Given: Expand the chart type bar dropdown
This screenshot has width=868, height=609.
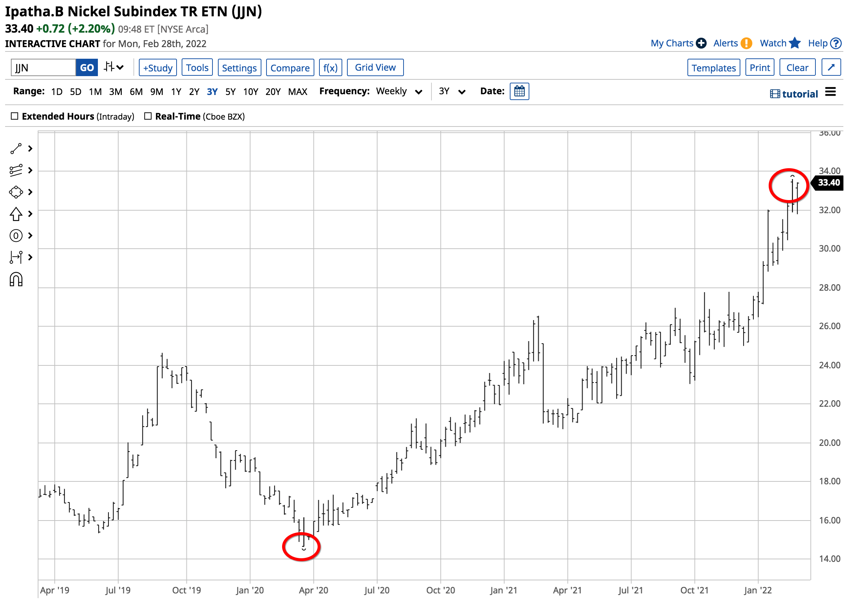Looking at the screenshot, I should [114, 68].
